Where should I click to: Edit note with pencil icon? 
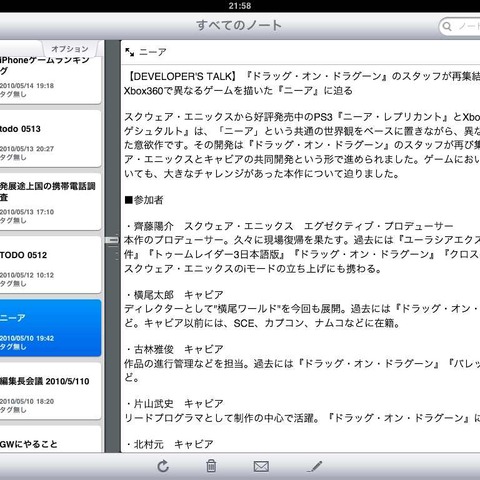click(314, 466)
